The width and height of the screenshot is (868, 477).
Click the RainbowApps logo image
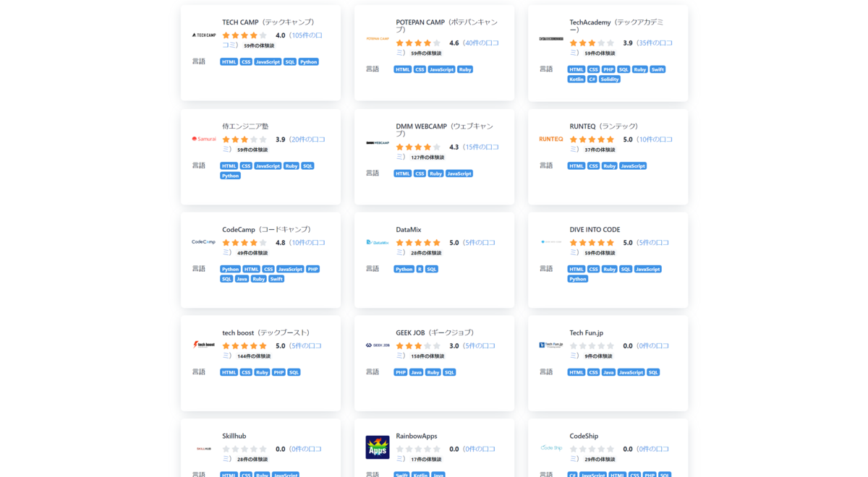pyautogui.click(x=378, y=447)
